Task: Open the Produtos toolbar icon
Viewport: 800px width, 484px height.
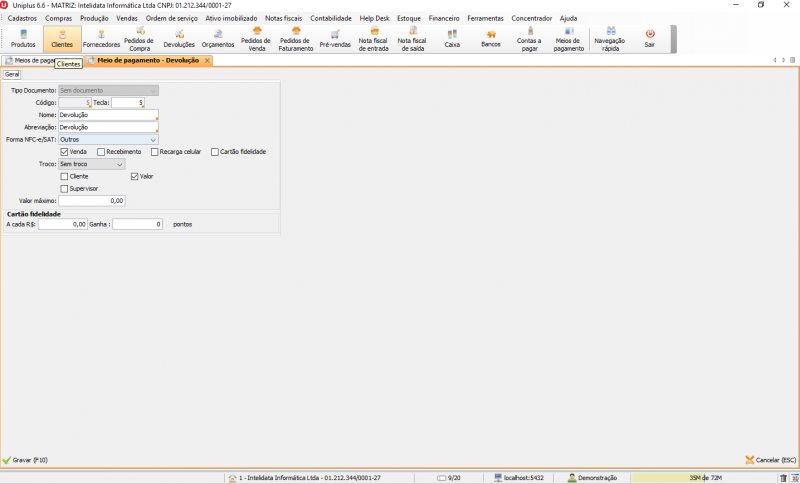Action: tap(23, 39)
